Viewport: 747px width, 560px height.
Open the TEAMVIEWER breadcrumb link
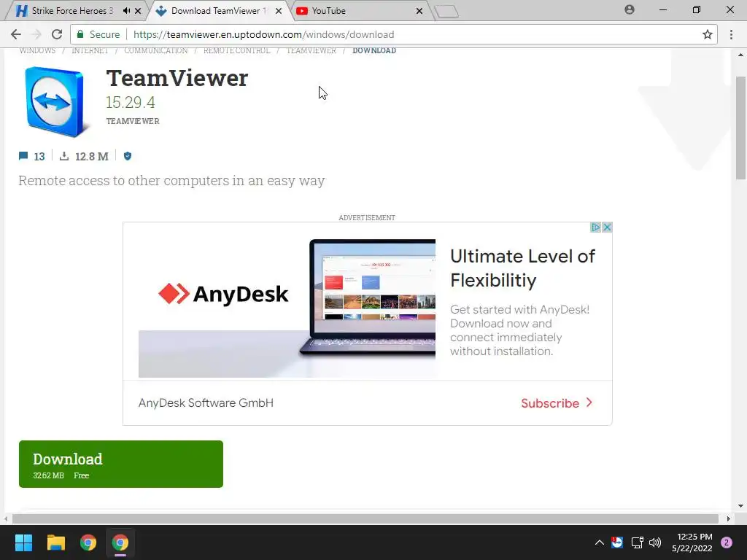pyautogui.click(x=311, y=50)
